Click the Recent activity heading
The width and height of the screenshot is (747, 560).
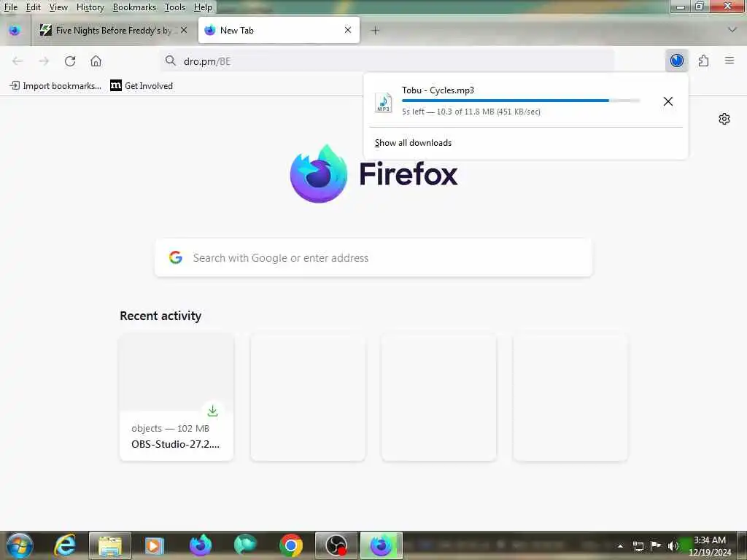click(160, 316)
